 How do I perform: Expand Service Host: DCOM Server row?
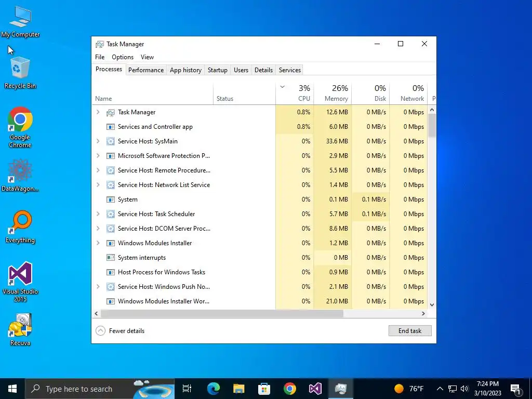tap(98, 229)
